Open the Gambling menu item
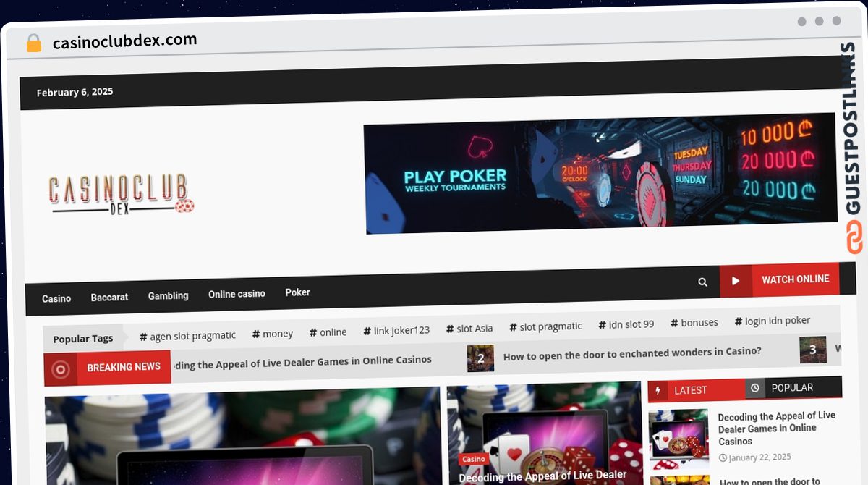Viewport: 868px width, 485px height. [168, 295]
